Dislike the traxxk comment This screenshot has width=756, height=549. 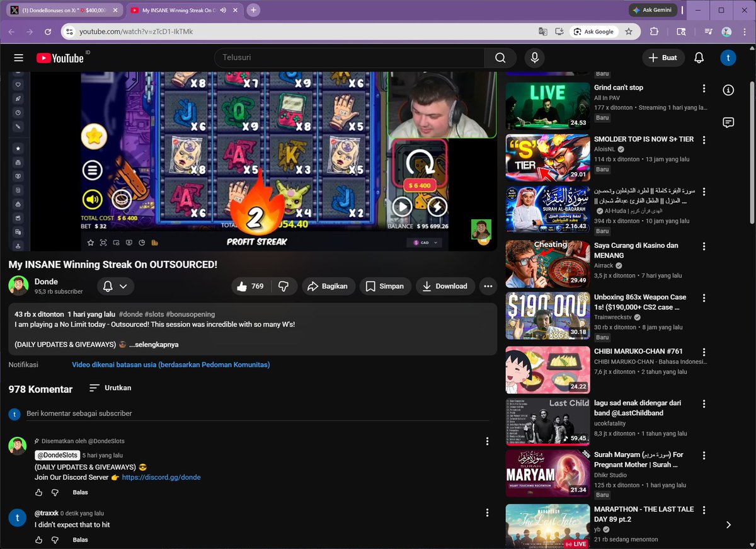click(x=55, y=540)
